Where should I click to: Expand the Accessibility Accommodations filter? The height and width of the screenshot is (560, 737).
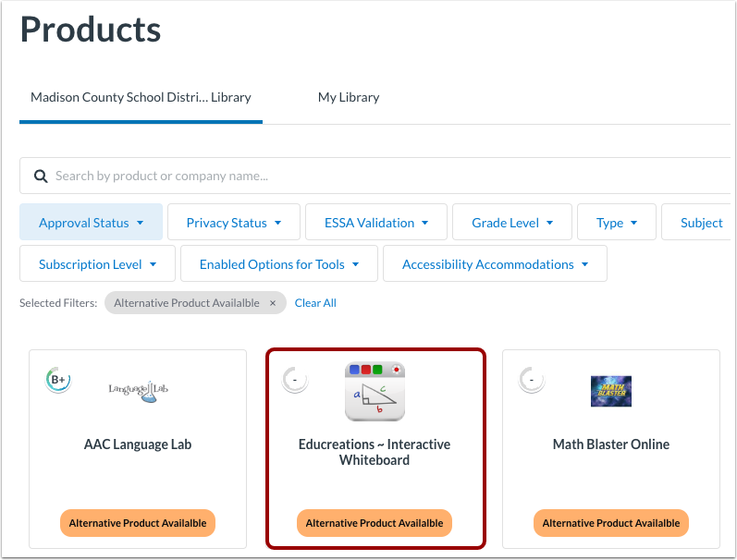(x=495, y=264)
